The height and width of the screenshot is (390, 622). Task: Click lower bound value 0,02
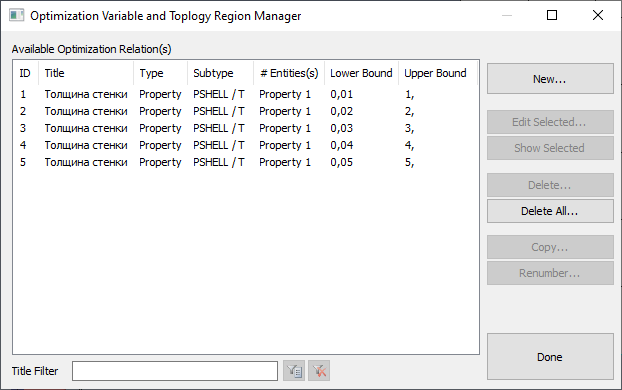coord(342,111)
